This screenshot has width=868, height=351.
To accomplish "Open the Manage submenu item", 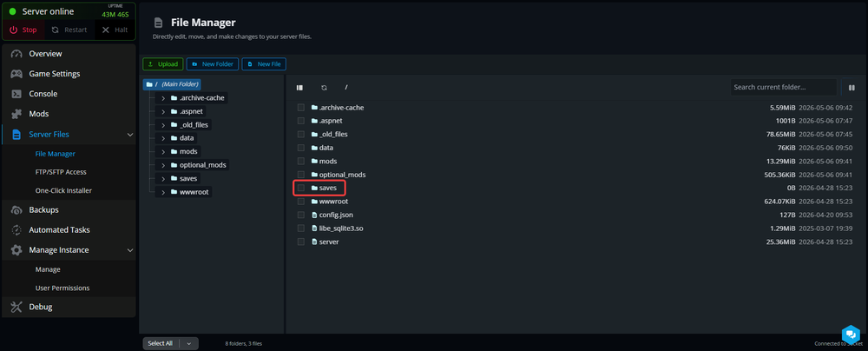I will point(48,269).
